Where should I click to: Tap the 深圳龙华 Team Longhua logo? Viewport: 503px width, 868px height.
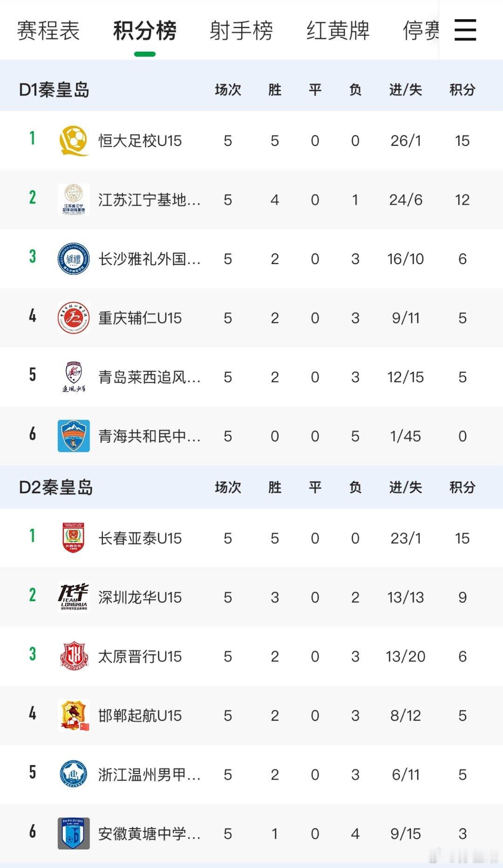click(x=74, y=597)
